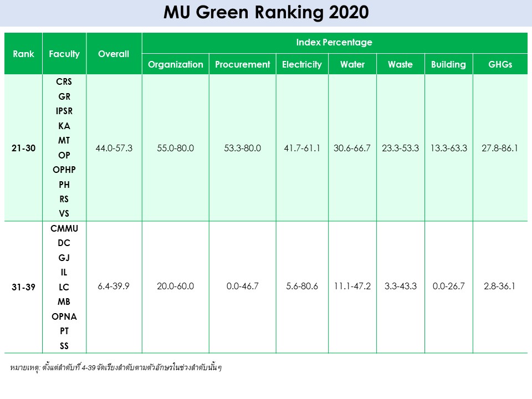Select faculty OPHP
The width and height of the screenshot is (532, 399).
point(64,170)
